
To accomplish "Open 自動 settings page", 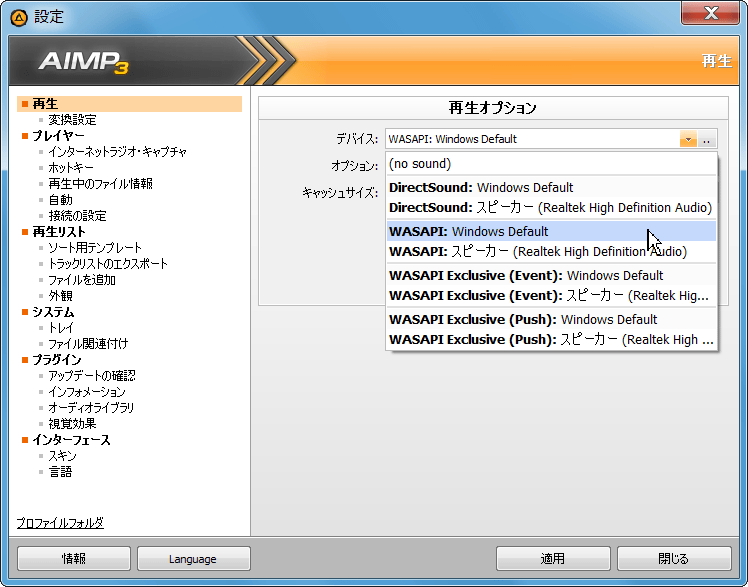I will click(x=61, y=200).
